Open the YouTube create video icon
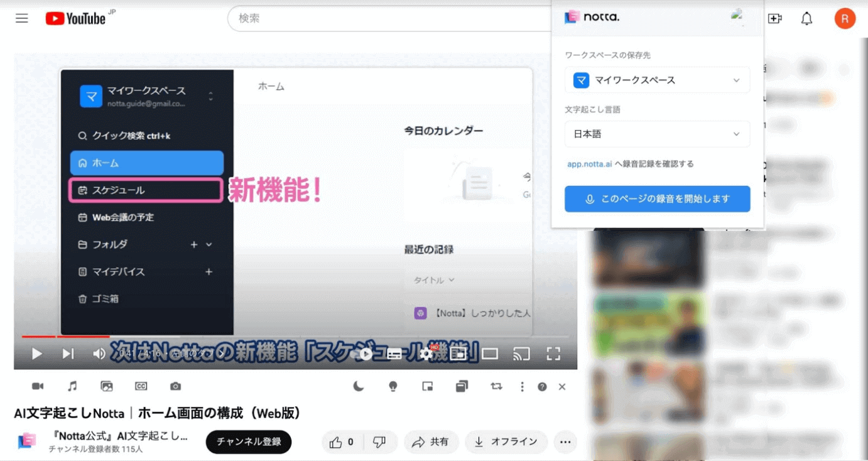The width and height of the screenshot is (868, 461). [x=775, y=19]
